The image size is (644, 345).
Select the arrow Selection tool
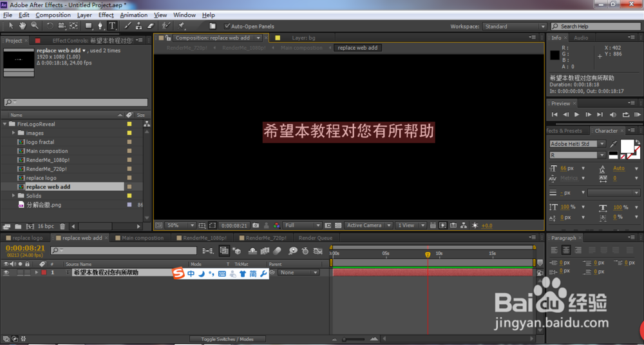11,26
